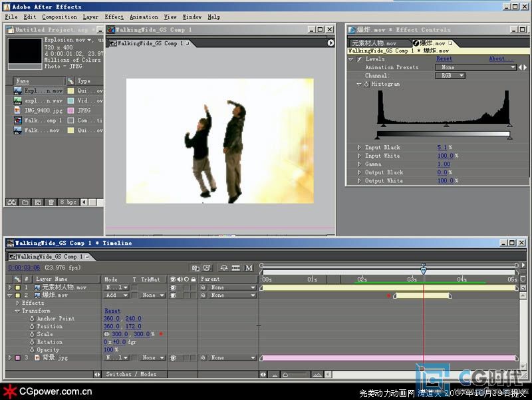
Task: Expand layer 1 元素材人物.mov properties
Action: click(9, 288)
